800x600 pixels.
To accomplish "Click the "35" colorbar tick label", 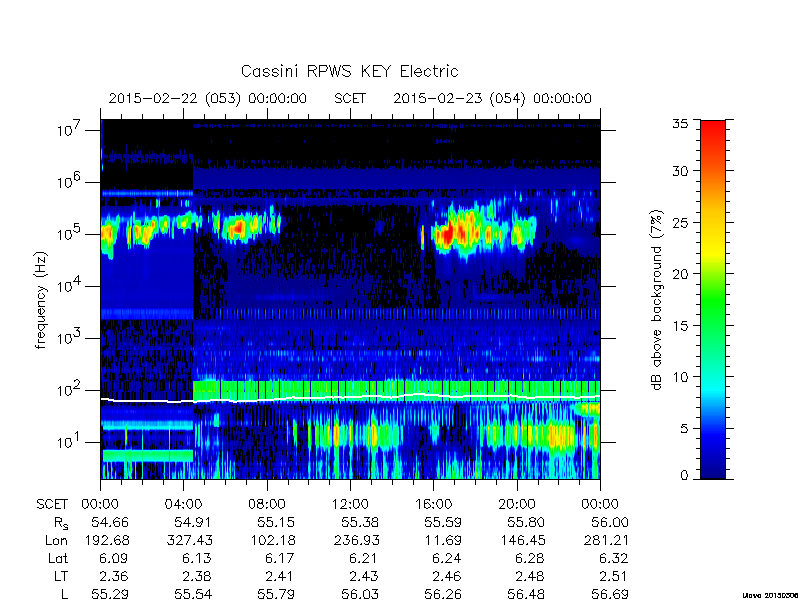I will pyautogui.click(x=681, y=123).
